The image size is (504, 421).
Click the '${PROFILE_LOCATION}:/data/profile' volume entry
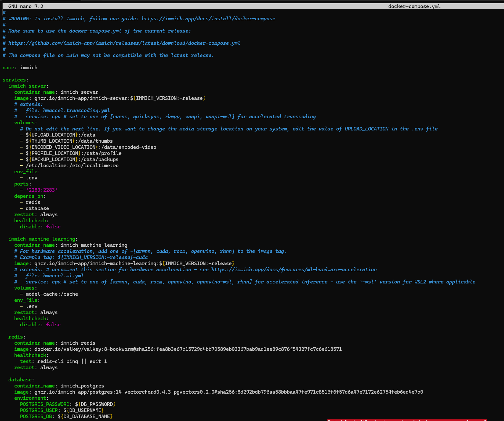point(71,153)
